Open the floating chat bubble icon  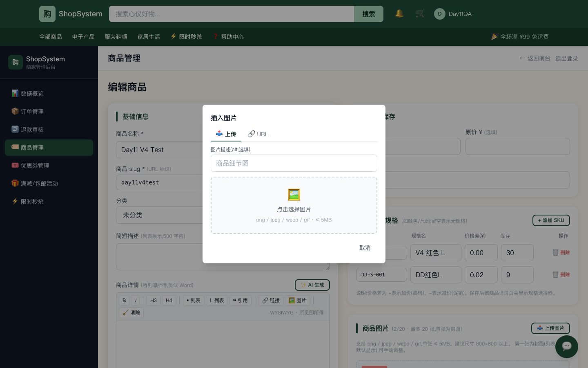(x=566, y=347)
